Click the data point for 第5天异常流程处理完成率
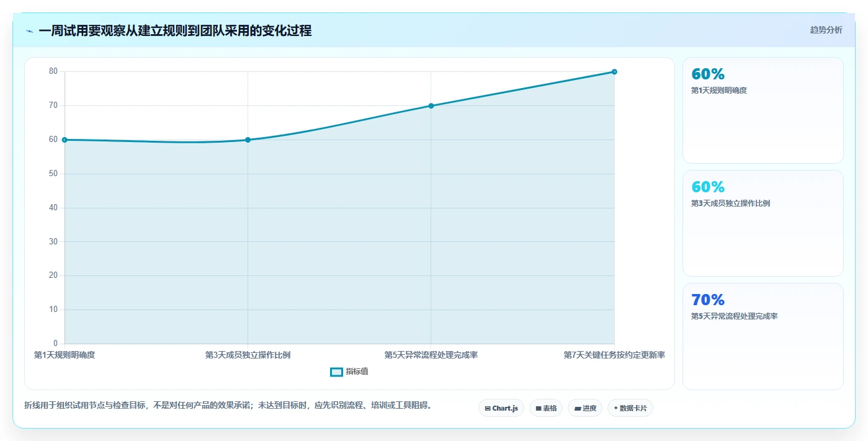Viewport: 868px width, 441px height. pyautogui.click(x=431, y=105)
